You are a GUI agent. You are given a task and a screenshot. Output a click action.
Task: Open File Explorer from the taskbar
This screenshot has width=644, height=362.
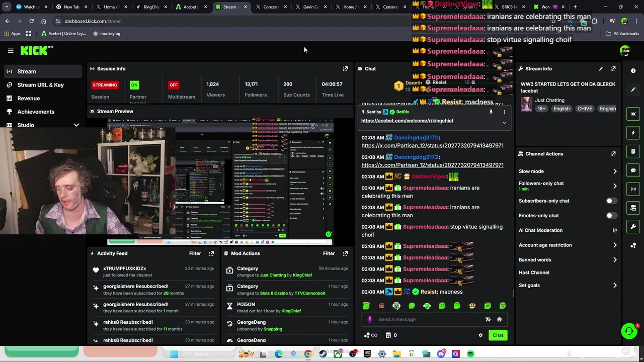pos(397,354)
